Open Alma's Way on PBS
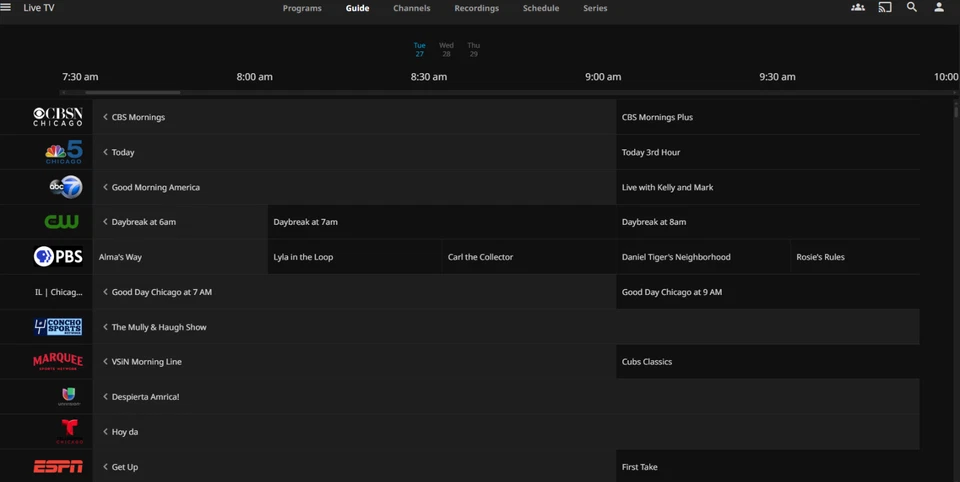The image size is (960, 482). click(180, 257)
